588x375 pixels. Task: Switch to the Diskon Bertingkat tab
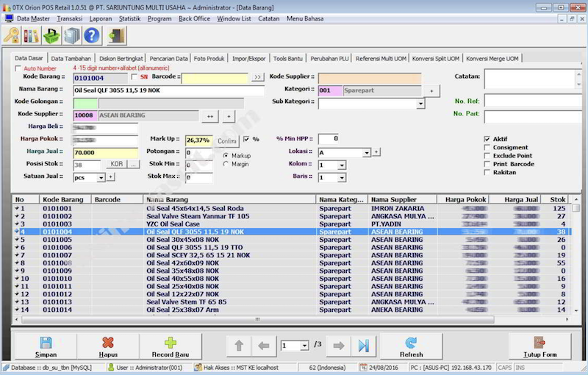coord(120,58)
